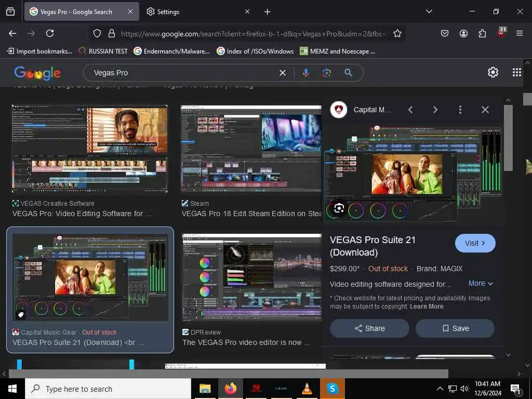Open Skype from the taskbar

(332, 389)
